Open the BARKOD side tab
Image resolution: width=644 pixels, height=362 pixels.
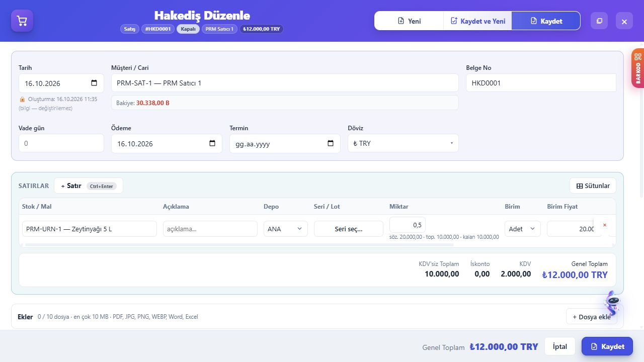point(638,68)
